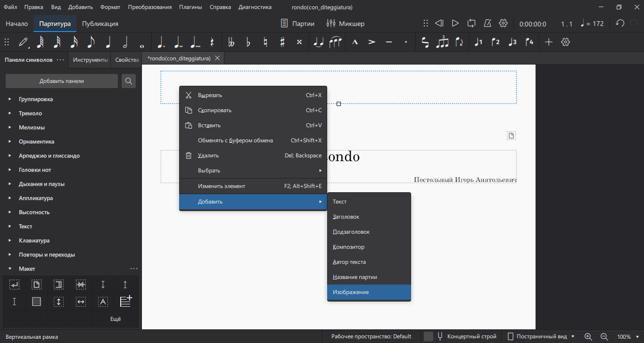Open the Микшер panel
Viewport: 644px width, 343px height.
tap(346, 23)
